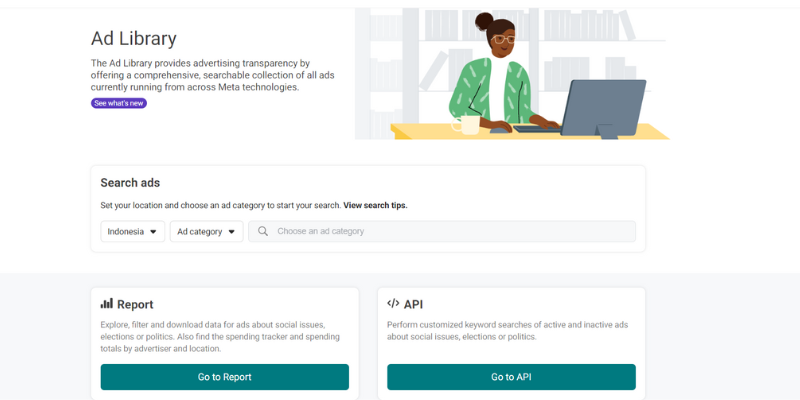Click the bar chart Report icon

(x=107, y=304)
